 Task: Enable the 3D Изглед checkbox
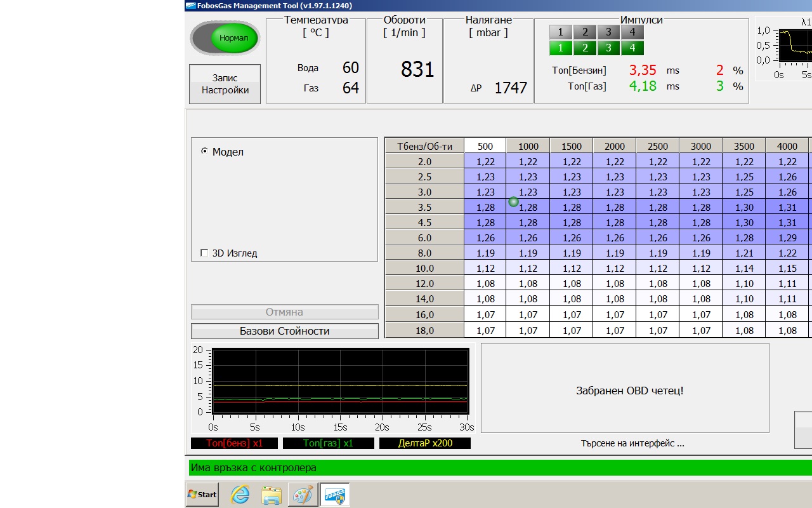point(204,253)
